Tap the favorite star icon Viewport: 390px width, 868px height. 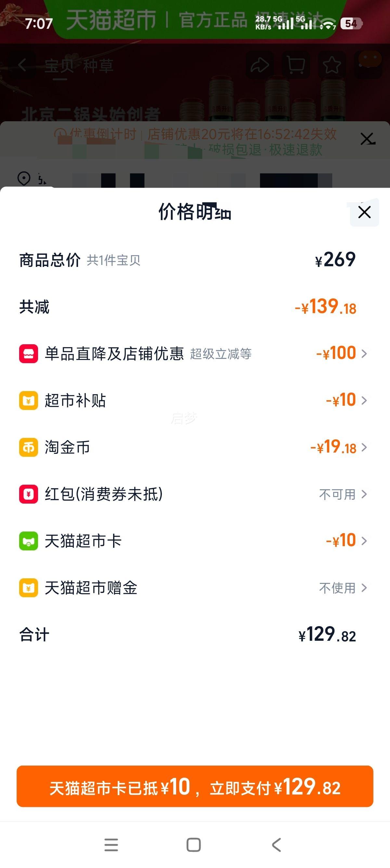(332, 65)
